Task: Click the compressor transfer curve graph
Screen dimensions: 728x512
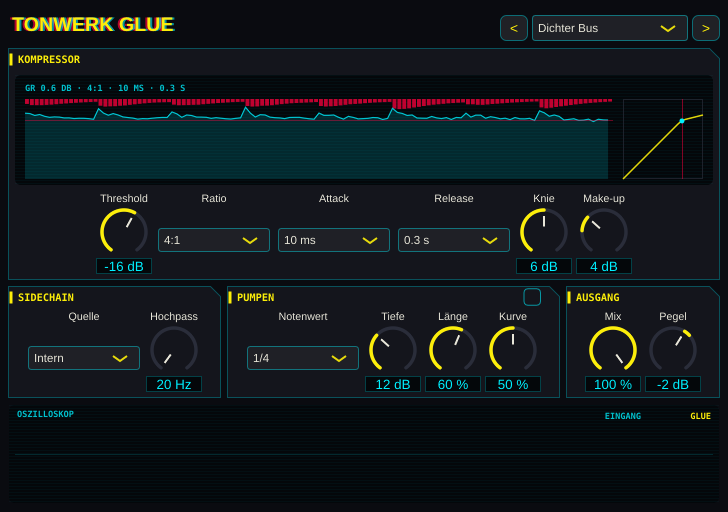Action: [663, 139]
